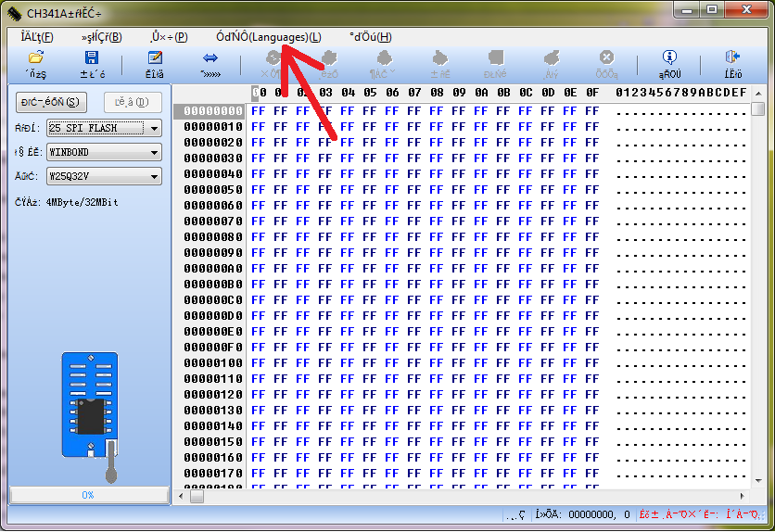Click the grayed chip icon above column 0D
Screen dimensions: 775x532
click(551, 58)
